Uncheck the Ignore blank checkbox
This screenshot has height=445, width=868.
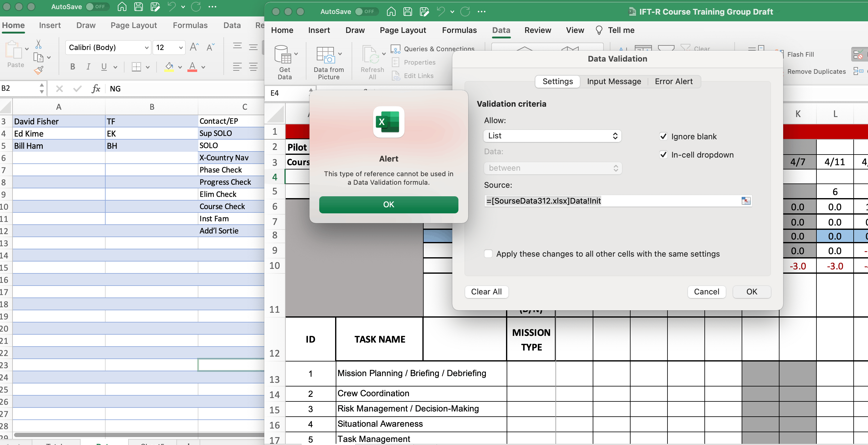point(663,136)
